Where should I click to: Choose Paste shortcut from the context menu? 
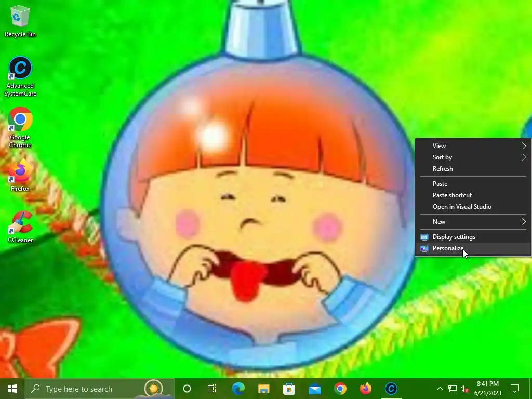(473, 195)
